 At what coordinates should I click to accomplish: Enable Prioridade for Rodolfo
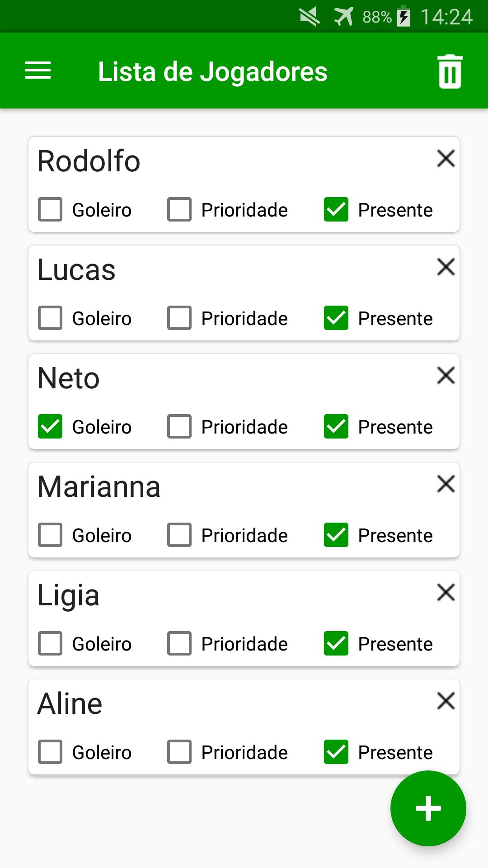179,210
